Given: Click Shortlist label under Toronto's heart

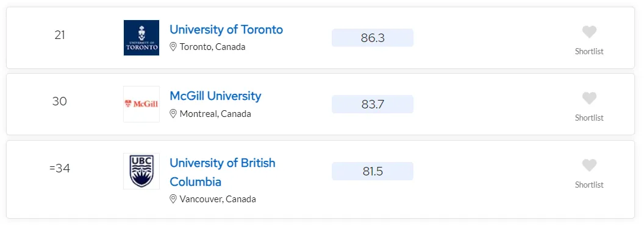Looking at the screenshot, I should (x=589, y=51).
